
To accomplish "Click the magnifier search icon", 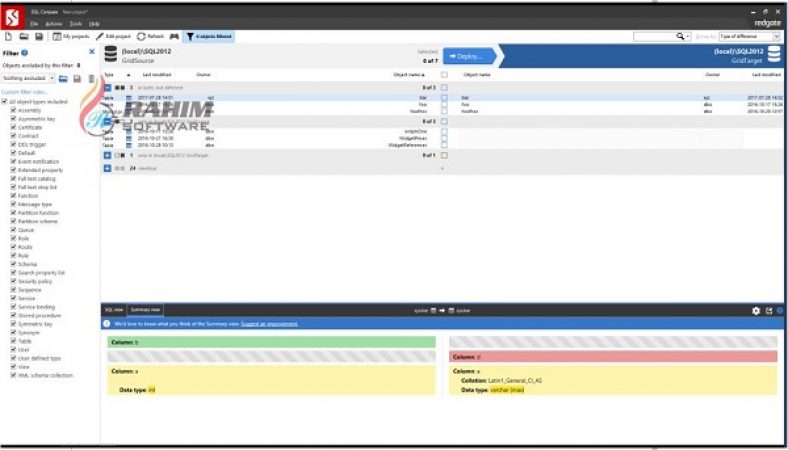I will click(680, 36).
